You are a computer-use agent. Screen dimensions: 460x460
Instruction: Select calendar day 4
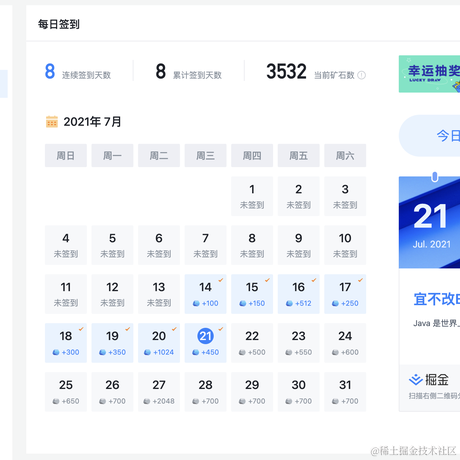[x=66, y=245]
